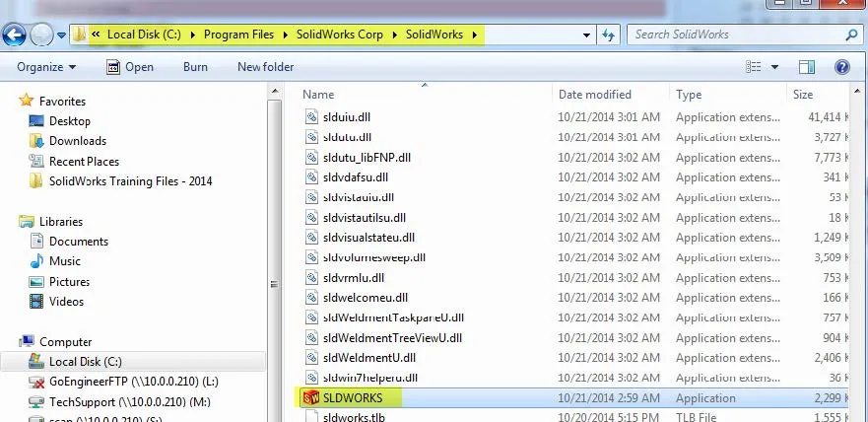Viewport: 868px width, 422px height.
Task: Click the Desktop icon in Favorites
Action: [x=36, y=121]
